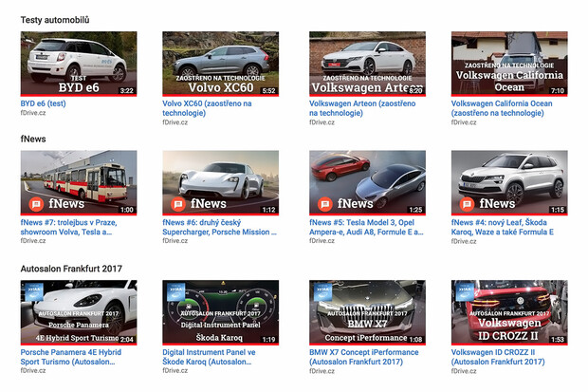Click the 'Autosalon Frankfurt 2017' section heading

[x=71, y=269]
